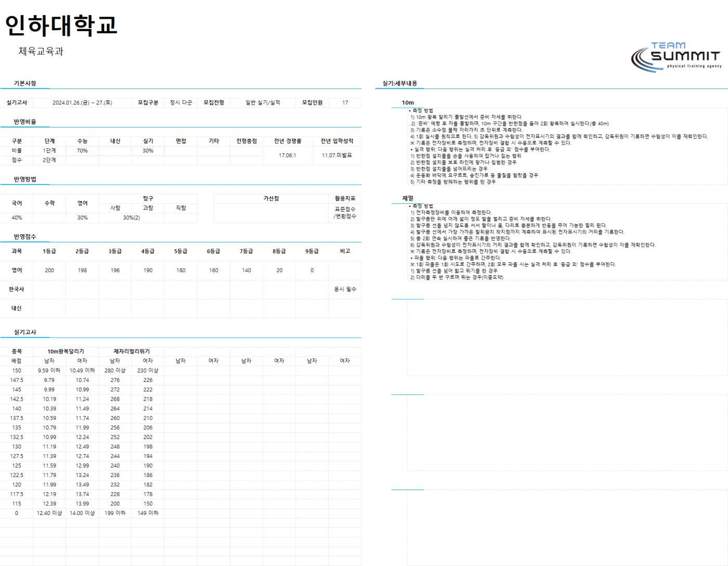Click the 배점 value 137.5

click(x=17, y=418)
